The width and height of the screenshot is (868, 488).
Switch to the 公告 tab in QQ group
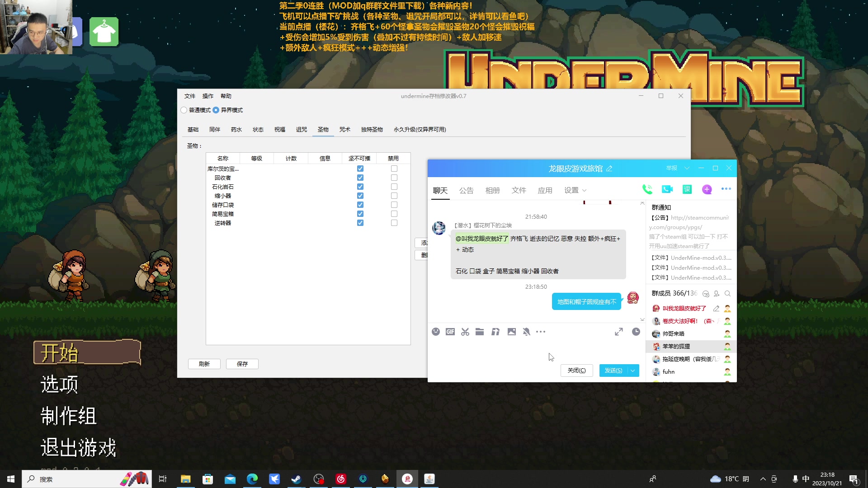(467, 190)
